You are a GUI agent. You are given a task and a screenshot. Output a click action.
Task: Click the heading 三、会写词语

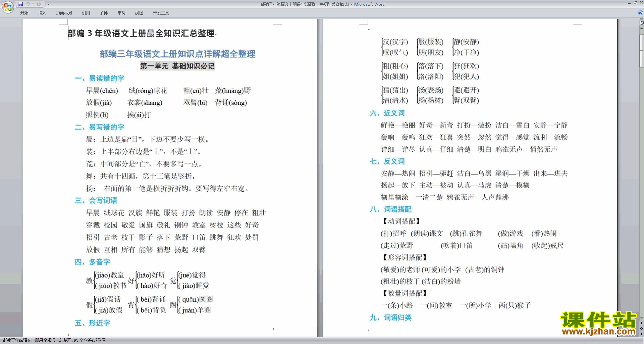96,201
